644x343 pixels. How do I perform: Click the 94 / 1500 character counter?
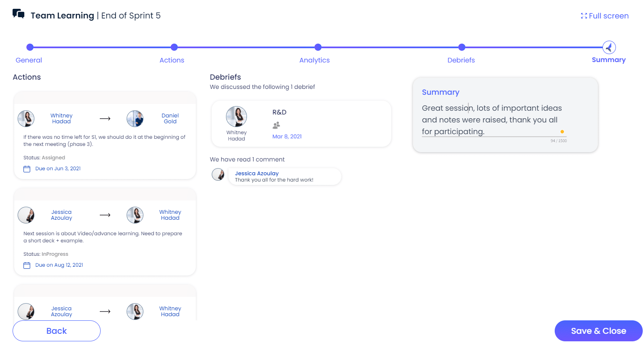[558, 141]
